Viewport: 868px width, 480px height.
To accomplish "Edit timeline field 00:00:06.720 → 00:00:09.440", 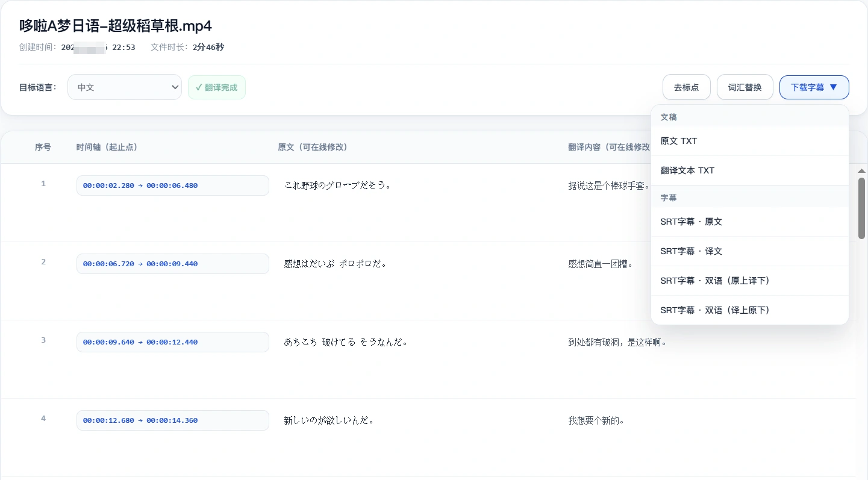I will tap(173, 264).
